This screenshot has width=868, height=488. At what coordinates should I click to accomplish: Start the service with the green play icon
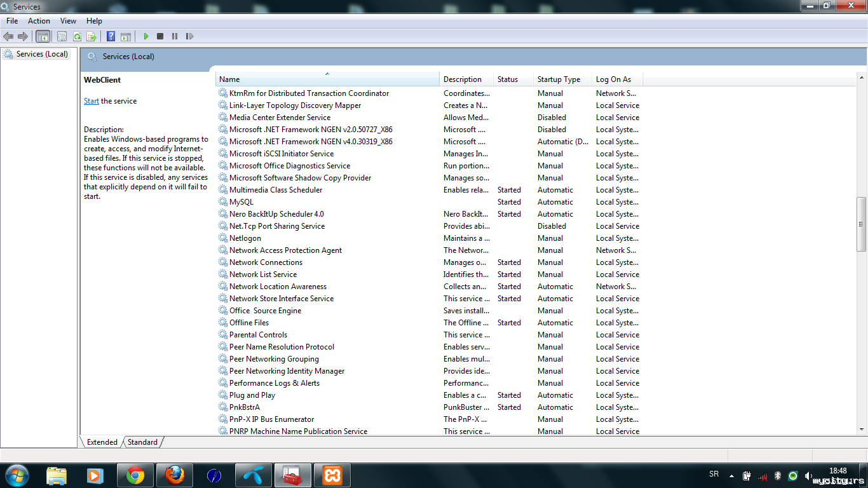pyautogui.click(x=146, y=36)
